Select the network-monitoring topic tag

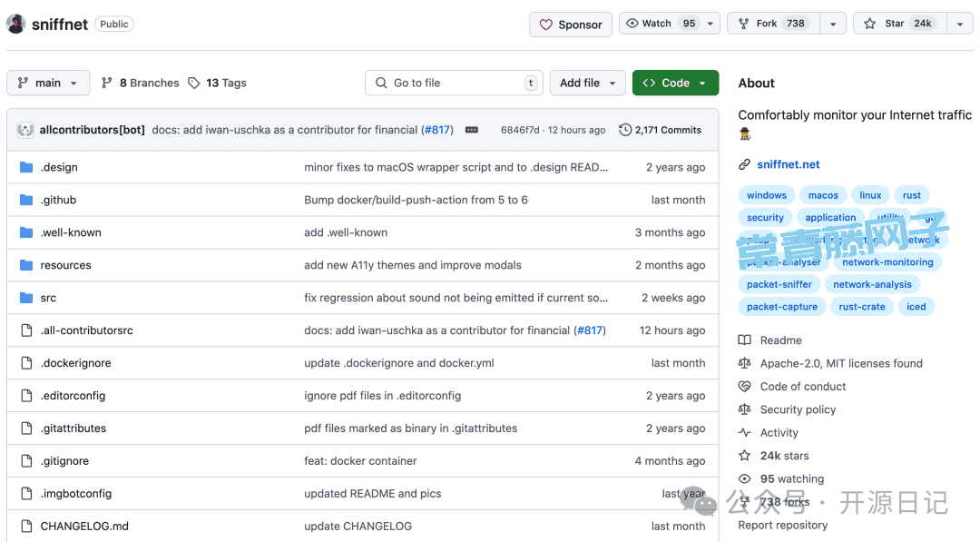[887, 262]
